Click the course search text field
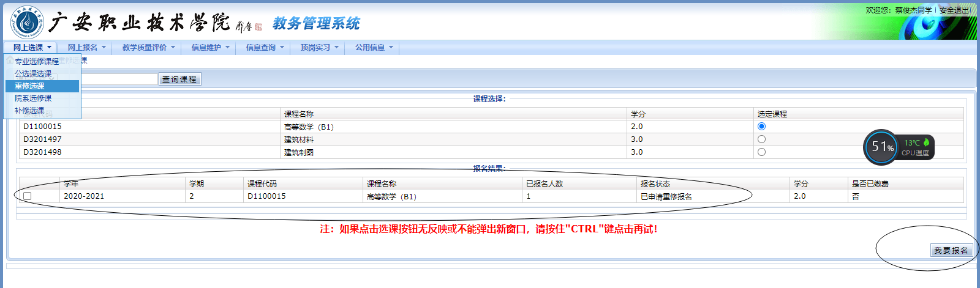 point(119,79)
